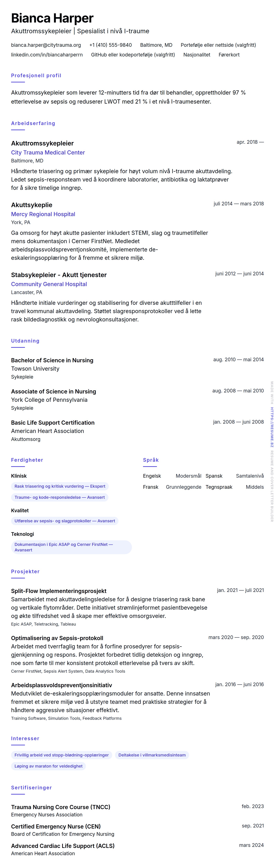Click the Portefølje eller nettside placeholder
This screenshot has width=275, height=868.
coord(218,45)
